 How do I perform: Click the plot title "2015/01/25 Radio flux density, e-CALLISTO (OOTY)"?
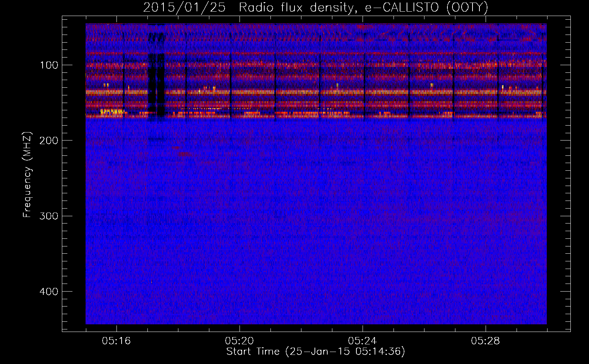point(316,8)
